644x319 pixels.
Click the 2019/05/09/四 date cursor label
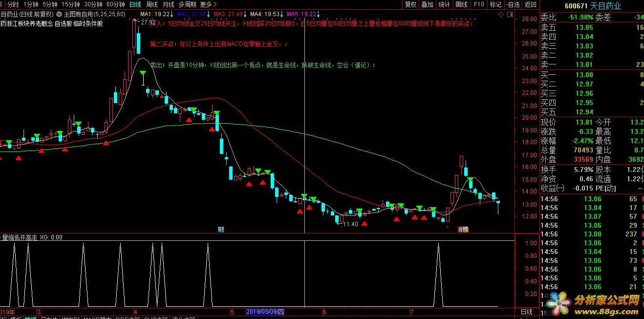(x=265, y=311)
